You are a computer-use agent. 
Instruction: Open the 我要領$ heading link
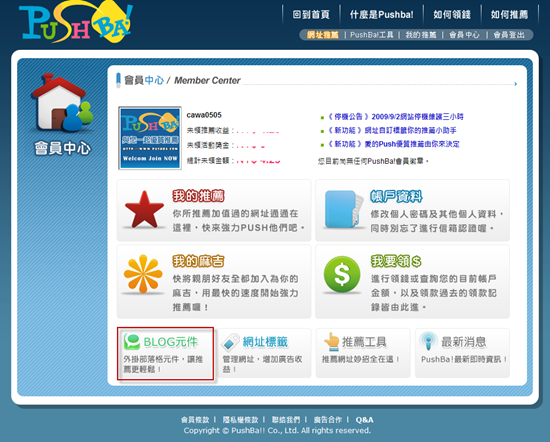396,261
